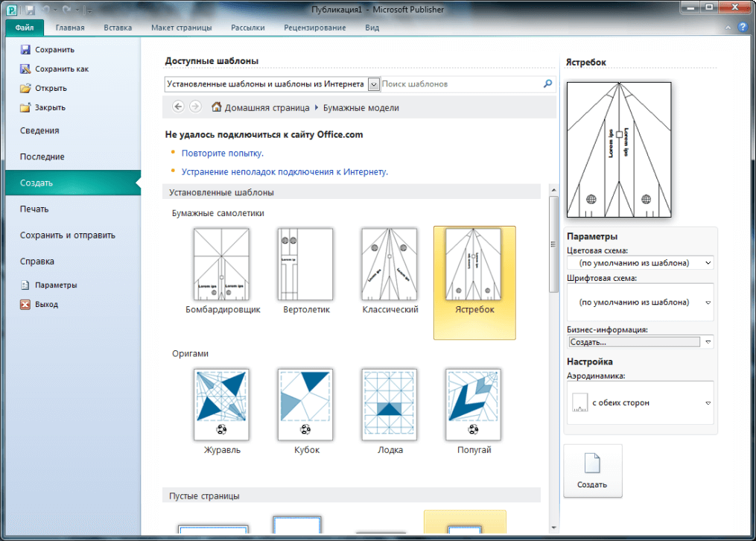Switch to the Вставка ribbon tab
This screenshot has width=756, height=541.
pyautogui.click(x=118, y=28)
